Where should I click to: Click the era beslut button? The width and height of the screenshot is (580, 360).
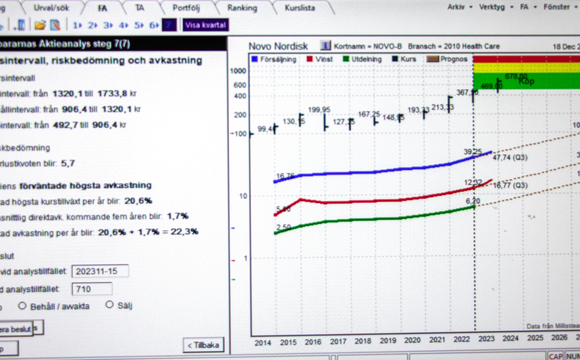coord(17,329)
